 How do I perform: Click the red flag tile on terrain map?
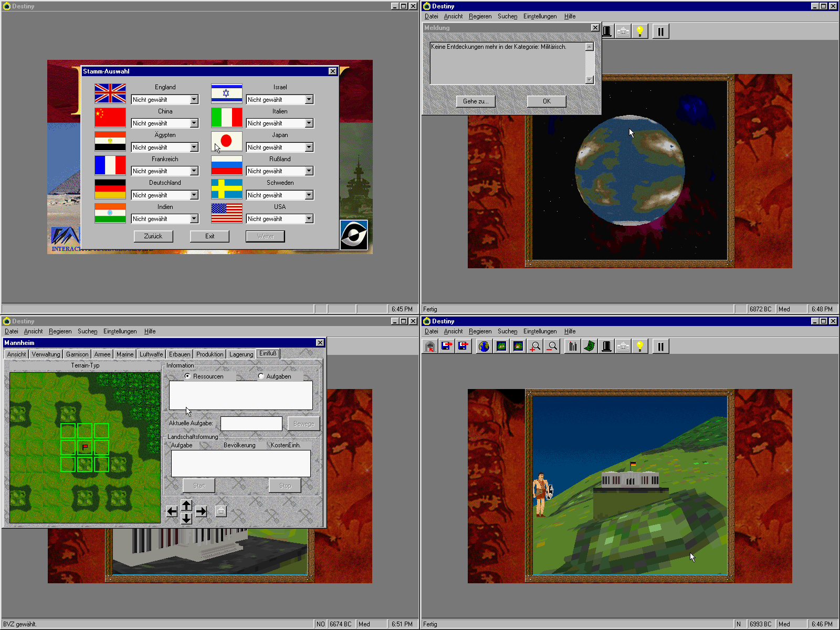click(x=85, y=447)
